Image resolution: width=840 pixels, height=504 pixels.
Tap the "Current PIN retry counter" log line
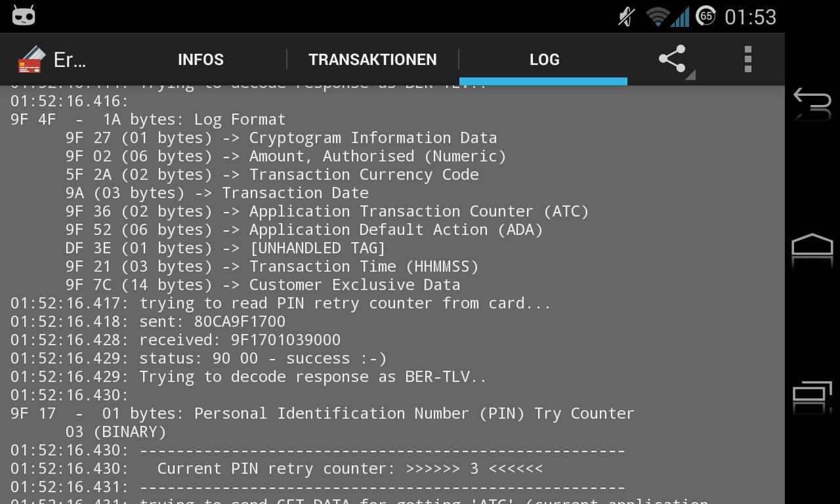pos(349,469)
